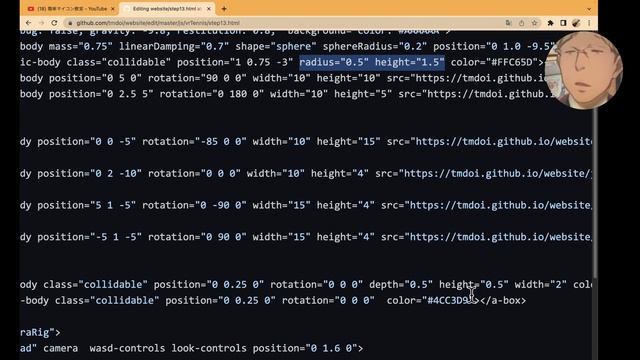
Task: Click the editor's vertical scrollbar
Action: pyautogui.click(x=595, y=192)
